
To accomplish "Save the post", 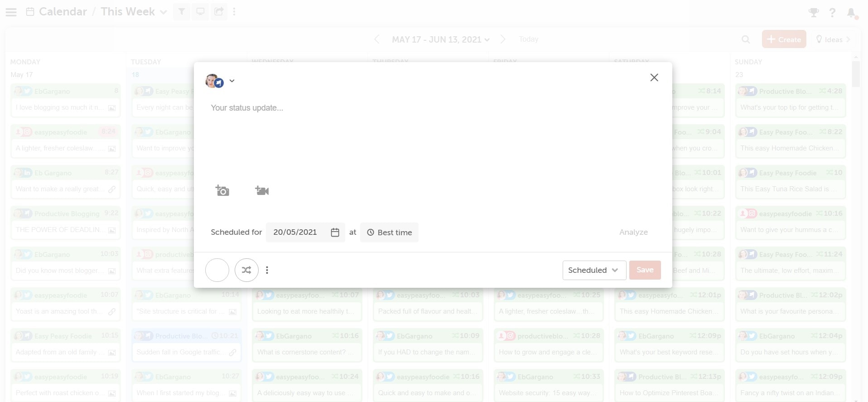I will [x=645, y=270].
